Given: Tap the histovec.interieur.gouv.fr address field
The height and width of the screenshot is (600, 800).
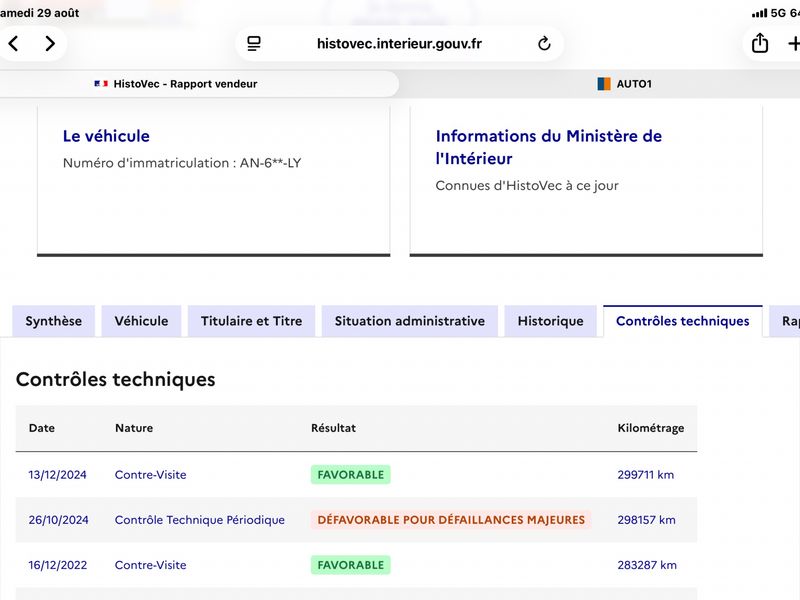Looking at the screenshot, I should [x=399, y=43].
